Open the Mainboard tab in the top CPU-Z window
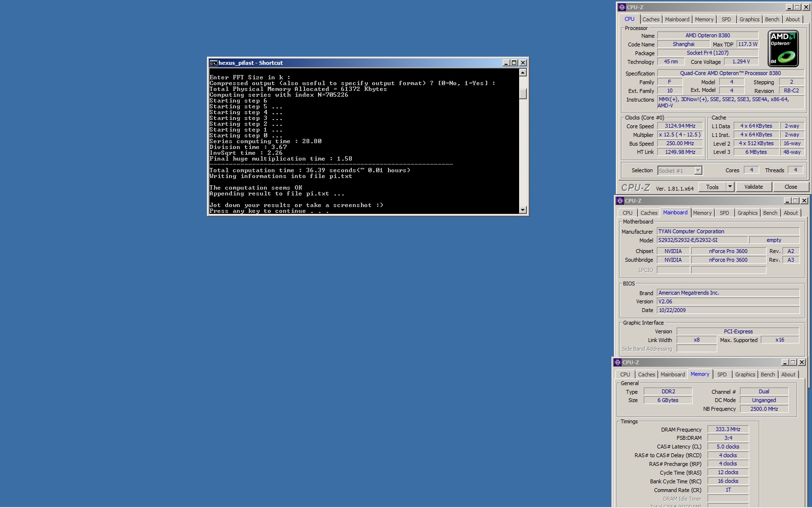Screen dimensions: 812x508 pos(677,19)
